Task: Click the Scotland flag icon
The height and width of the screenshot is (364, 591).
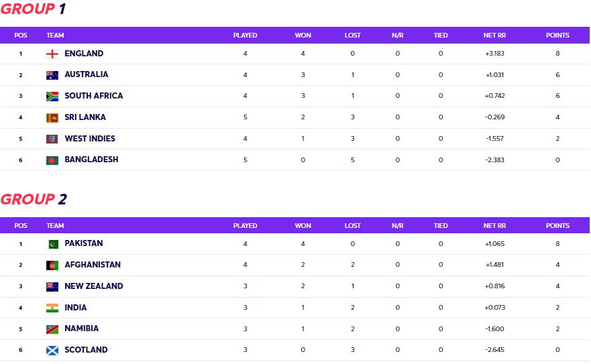Action: tap(52, 351)
